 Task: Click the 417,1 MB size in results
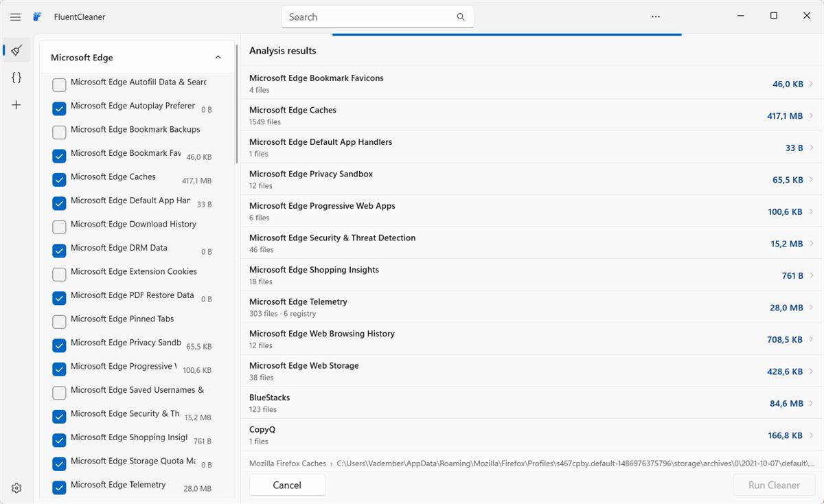coord(785,116)
